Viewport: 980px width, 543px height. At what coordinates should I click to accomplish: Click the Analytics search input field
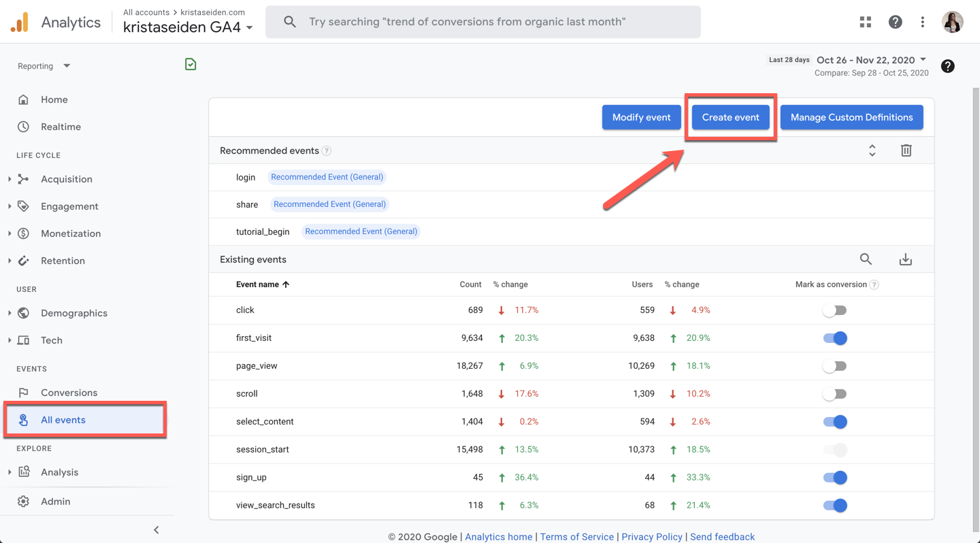(x=483, y=22)
